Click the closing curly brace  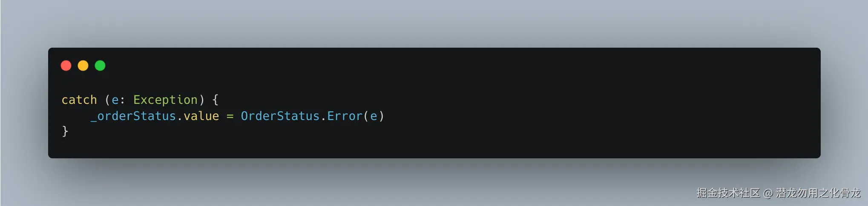(65, 131)
